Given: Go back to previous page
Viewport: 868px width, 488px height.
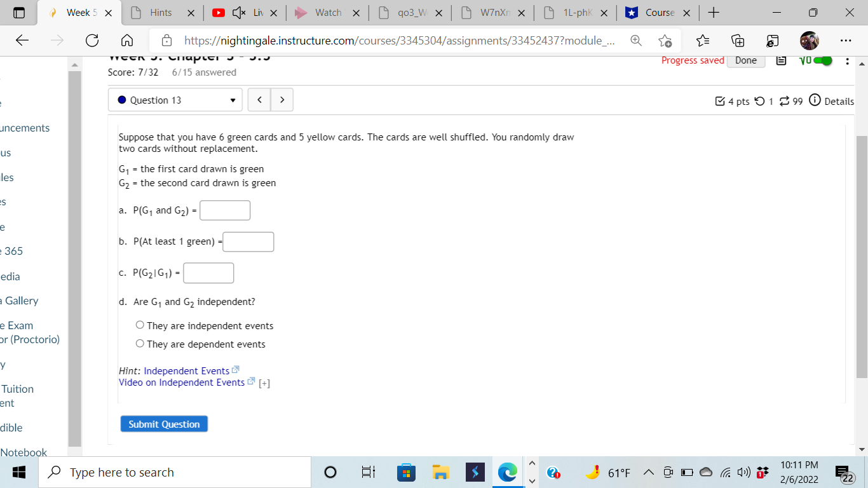Looking at the screenshot, I should tap(22, 41).
